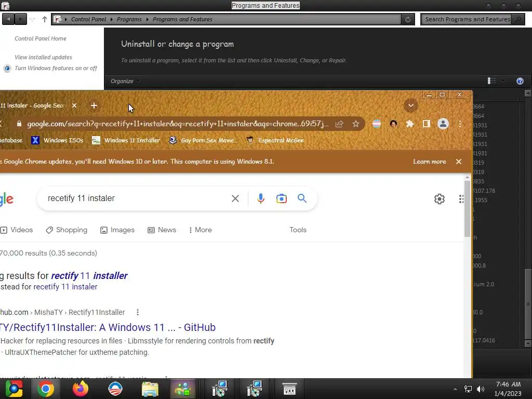
Task: Go up one level in Control Panel
Action: tap(45, 19)
